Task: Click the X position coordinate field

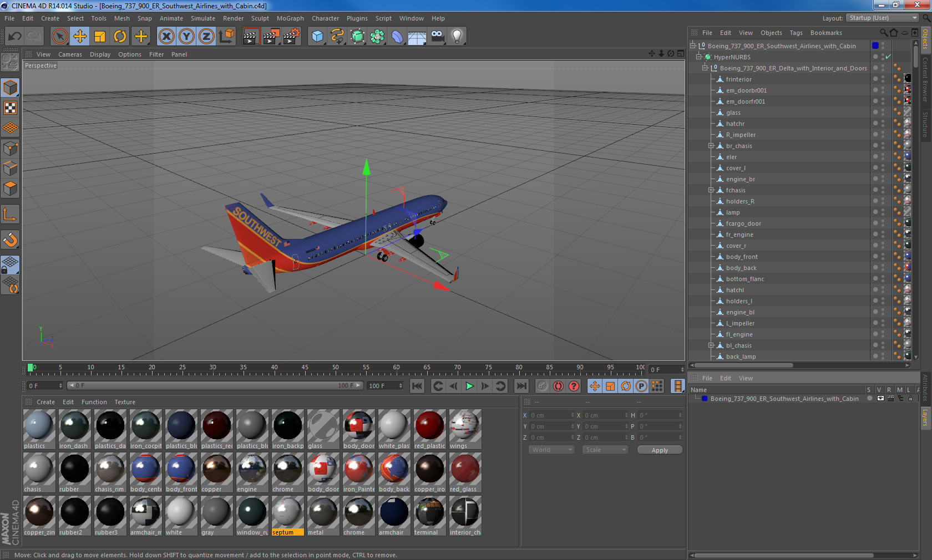Action: click(551, 415)
